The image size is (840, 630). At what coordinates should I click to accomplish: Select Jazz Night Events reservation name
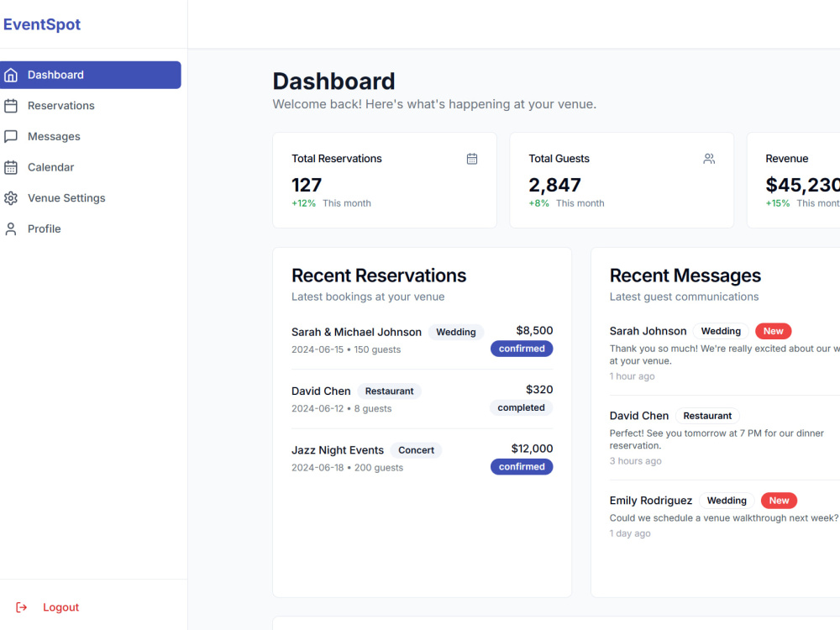(338, 450)
